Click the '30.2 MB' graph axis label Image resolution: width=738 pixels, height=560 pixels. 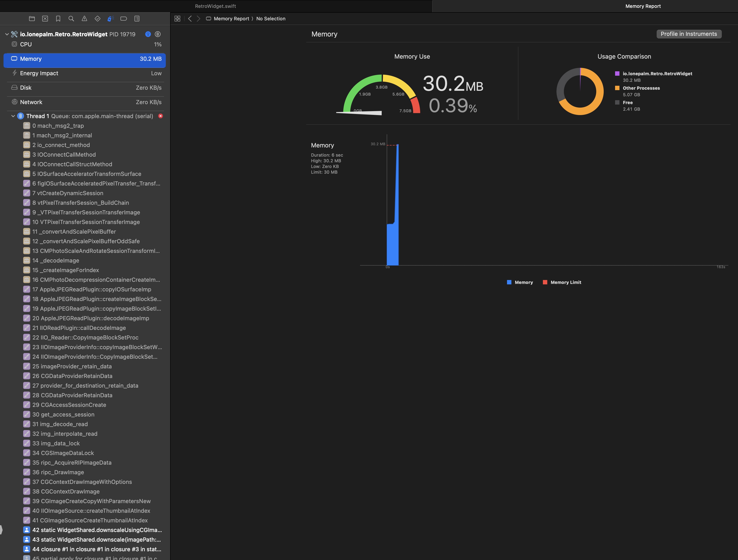click(378, 144)
